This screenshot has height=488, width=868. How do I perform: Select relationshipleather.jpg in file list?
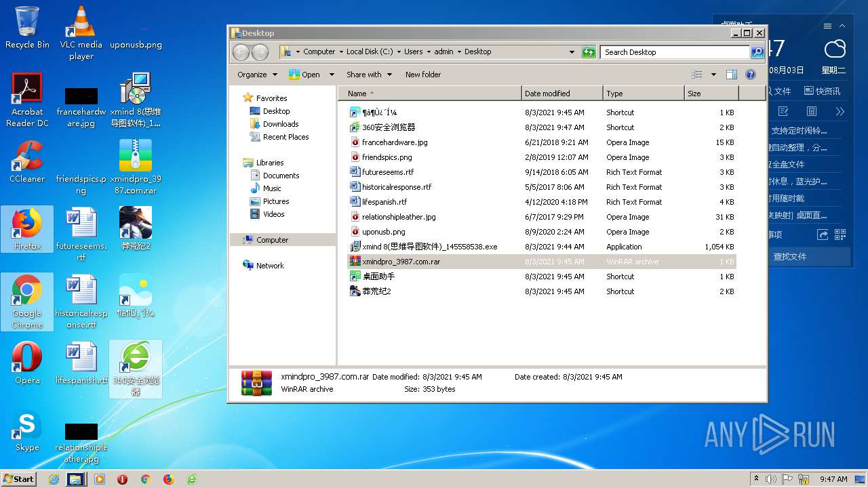(542, 217)
